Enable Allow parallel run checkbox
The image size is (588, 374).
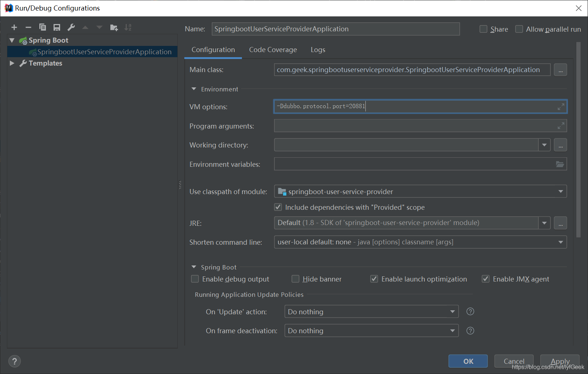pos(519,29)
